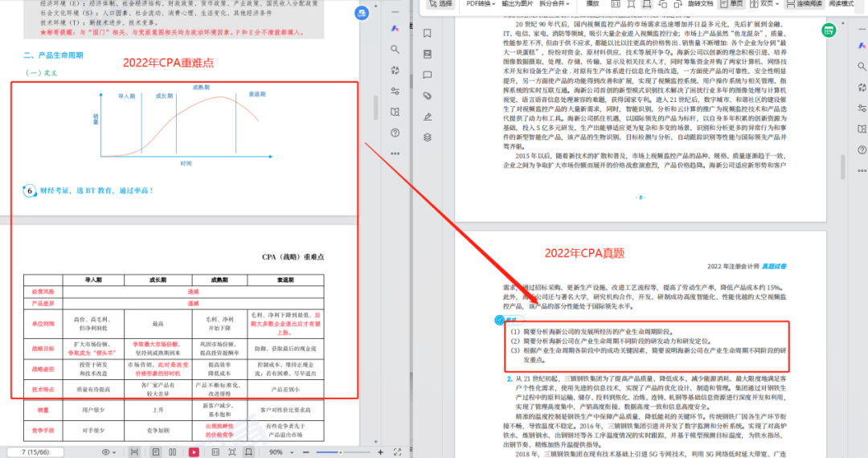Click 旋转文档 rotate document

pyautogui.click(x=700, y=3)
